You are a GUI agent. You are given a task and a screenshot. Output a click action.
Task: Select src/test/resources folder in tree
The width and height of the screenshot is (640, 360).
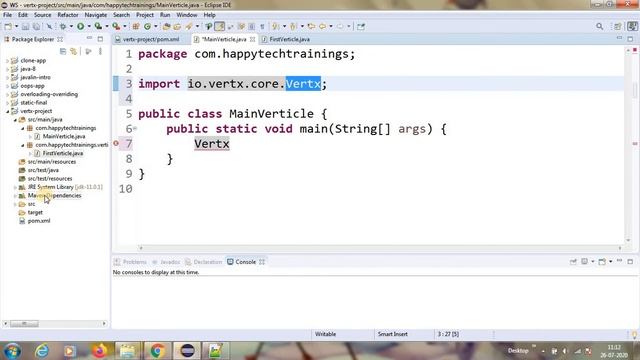[50, 179]
